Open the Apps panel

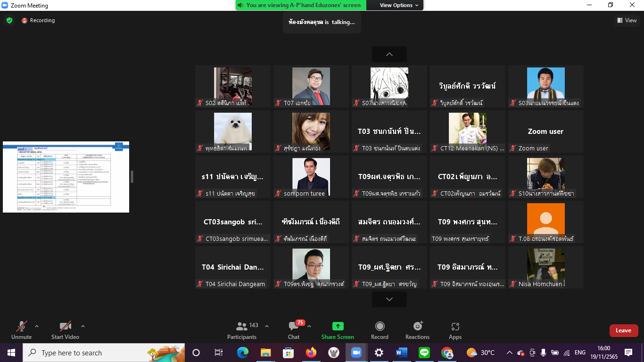pos(455,329)
